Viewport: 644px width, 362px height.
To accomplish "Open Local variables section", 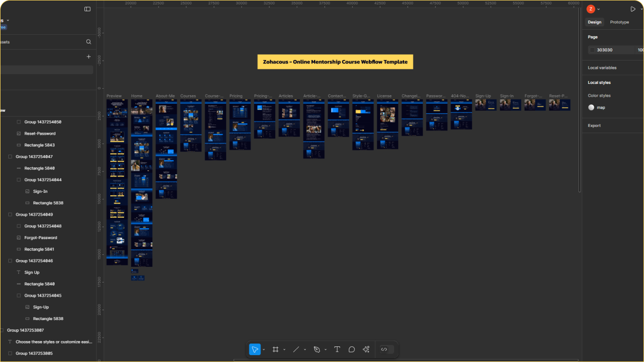I will coord(602,68).
